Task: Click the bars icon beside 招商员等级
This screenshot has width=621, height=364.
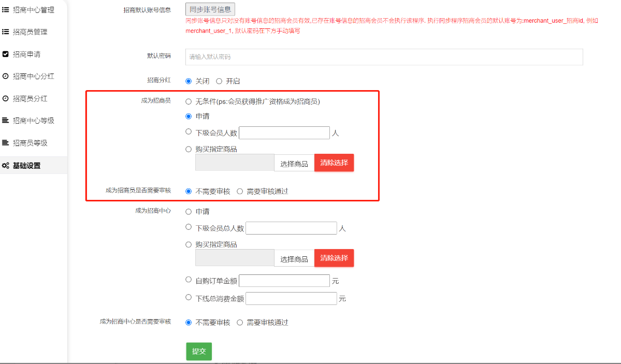Action: tap(6, 143)
